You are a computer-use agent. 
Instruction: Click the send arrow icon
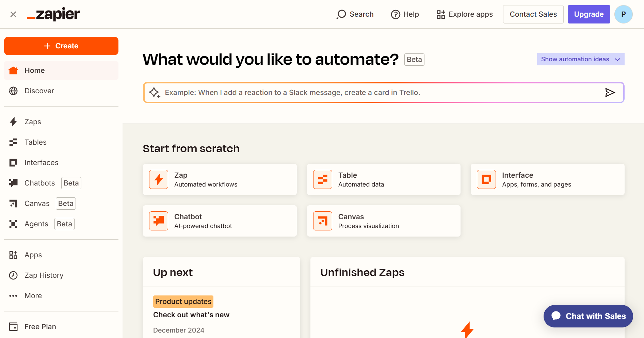click(x=610, y=93)
